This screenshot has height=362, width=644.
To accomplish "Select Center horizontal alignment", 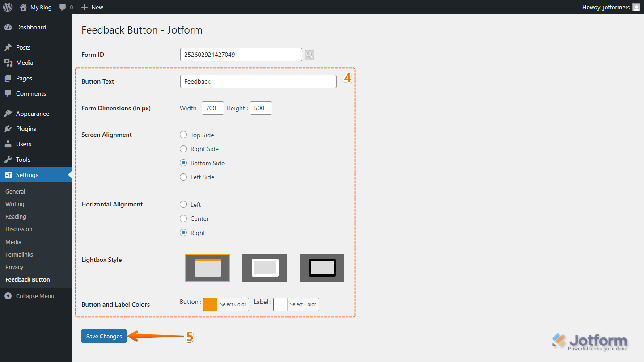I will point(183,219).
